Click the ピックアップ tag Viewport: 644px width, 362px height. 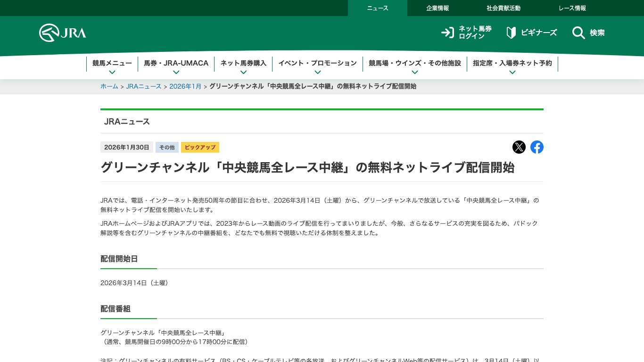[x=200, y=148]
